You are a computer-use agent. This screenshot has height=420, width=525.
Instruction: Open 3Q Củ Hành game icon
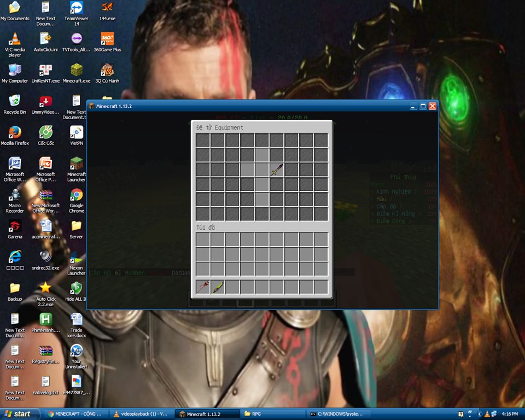click(107, 73)
